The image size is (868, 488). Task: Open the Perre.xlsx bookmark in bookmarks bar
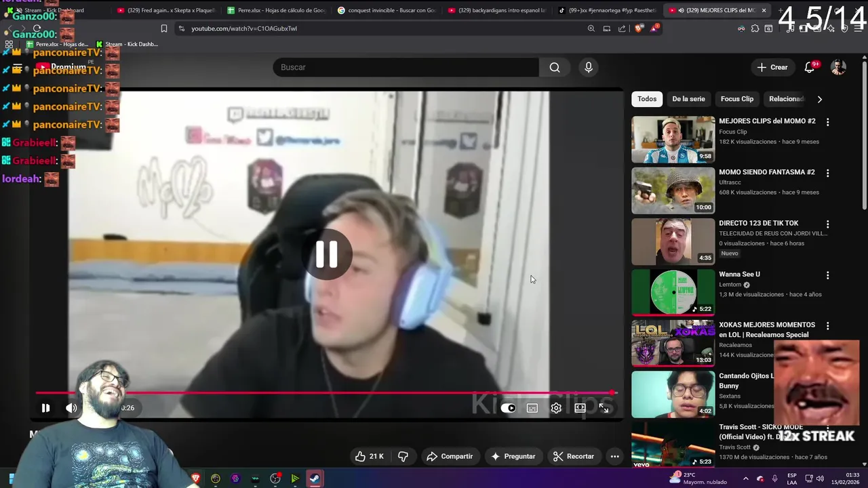point(57,44)
